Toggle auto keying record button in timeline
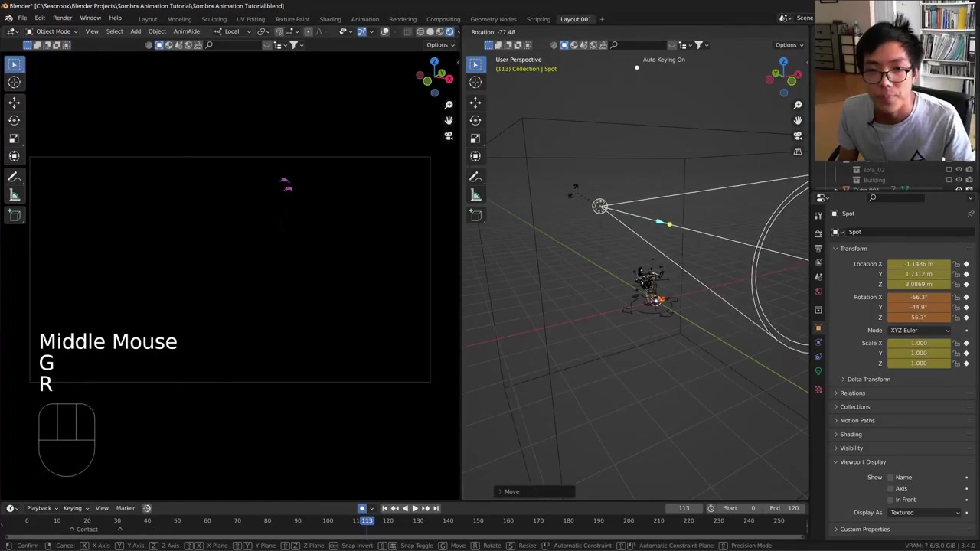 point(362,508)
